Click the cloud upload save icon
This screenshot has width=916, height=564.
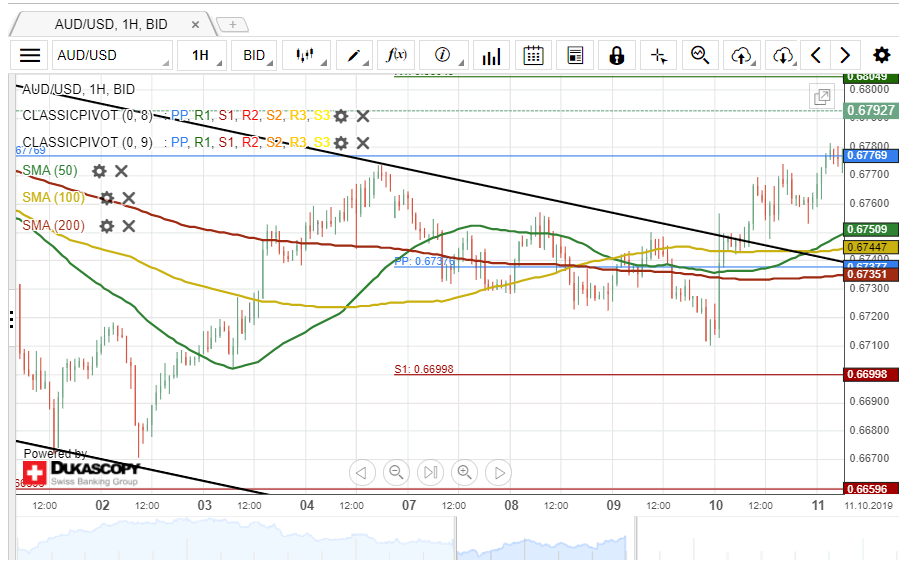(x=741, y=56)
